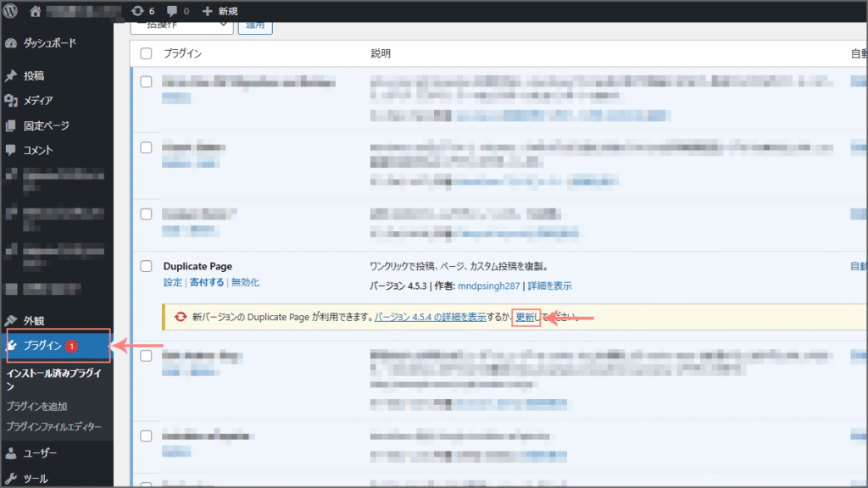Image resolution: width=868 pixels, height=488 pixels.
Task: Select プラグインファイルエディター submenu
Action: (x=53, y=427)
